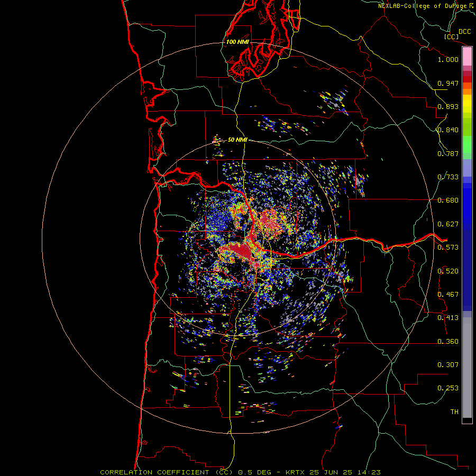
Task: Click the 25 JUN 25 date stamp
Action: [331, 472]
